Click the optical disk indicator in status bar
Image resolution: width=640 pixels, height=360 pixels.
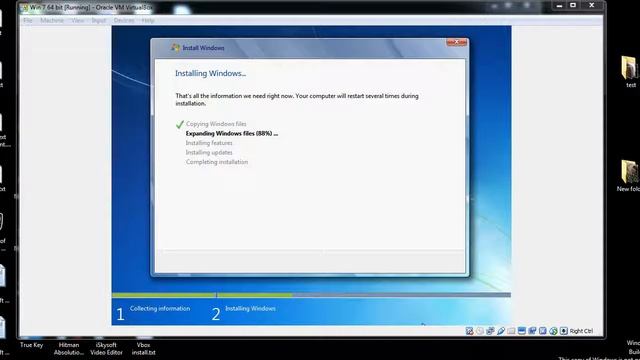click(x=480, y=331)
